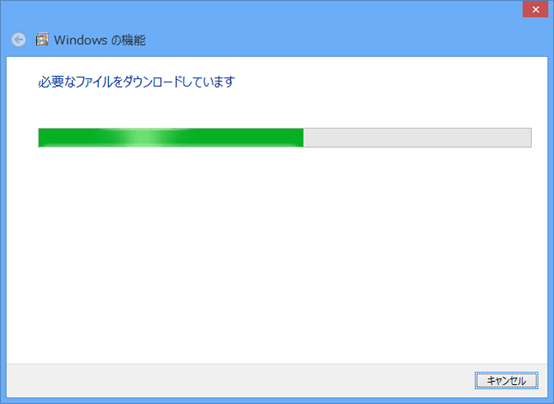This screenshot has height=404, width=554.
Task: Click the gray unfilled portion of progress bar
Action: pos(417,137)
